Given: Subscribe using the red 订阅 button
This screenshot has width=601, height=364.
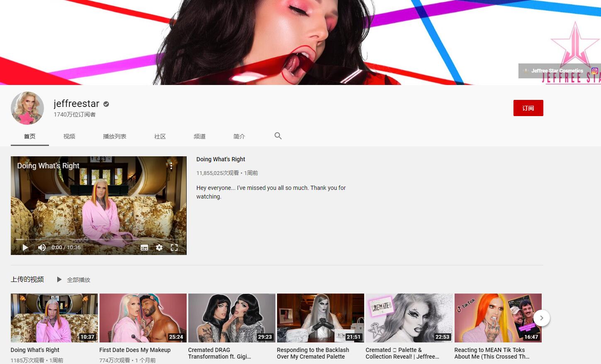Looking at the screenshot, I should click(528, 108).
